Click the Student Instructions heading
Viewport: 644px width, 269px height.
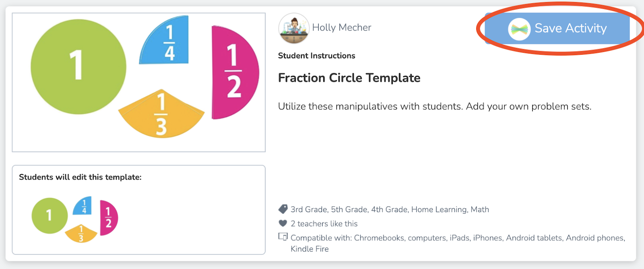coord(316,56)
